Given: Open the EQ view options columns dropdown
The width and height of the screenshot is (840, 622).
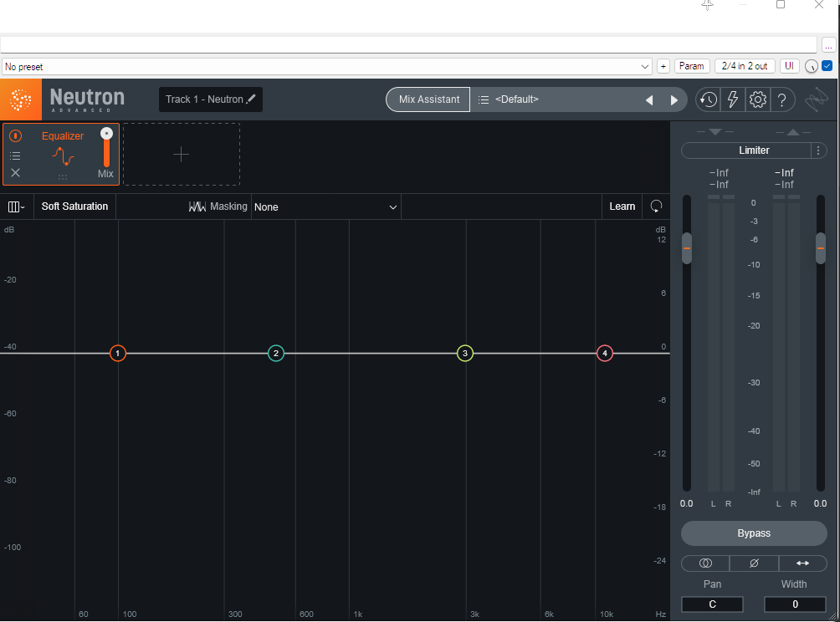Looking at the screenshot, I should point(16,206).
